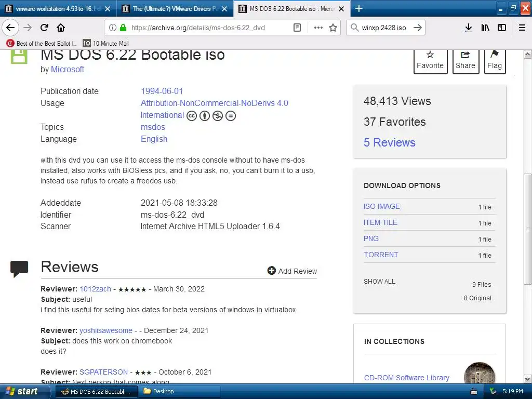
Task: Open the Microsoft creator link
Action: pos(67,69)
